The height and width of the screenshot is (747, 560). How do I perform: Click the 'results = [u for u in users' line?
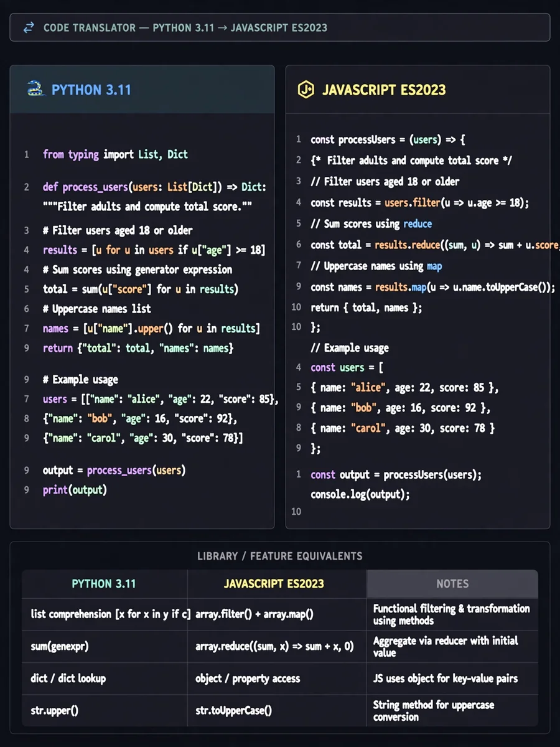(x=154, y=250)
